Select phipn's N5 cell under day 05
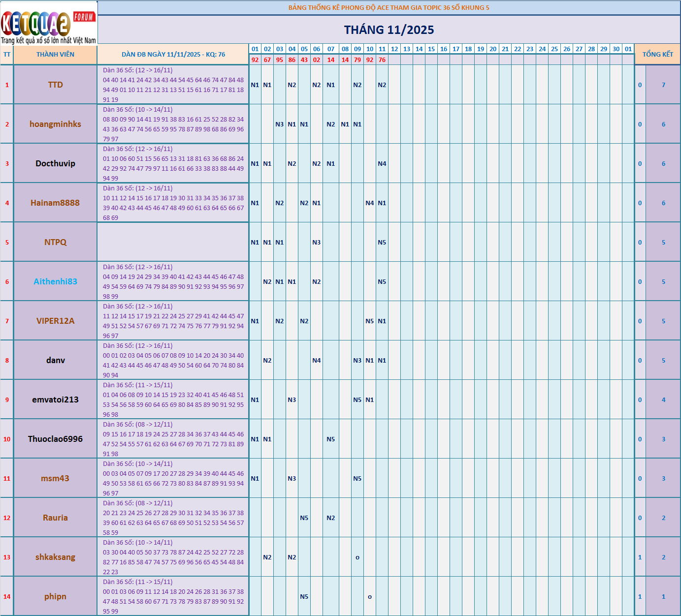Viewport: 681px width, 616px height. pyautogui.click(x=304, y=596)
